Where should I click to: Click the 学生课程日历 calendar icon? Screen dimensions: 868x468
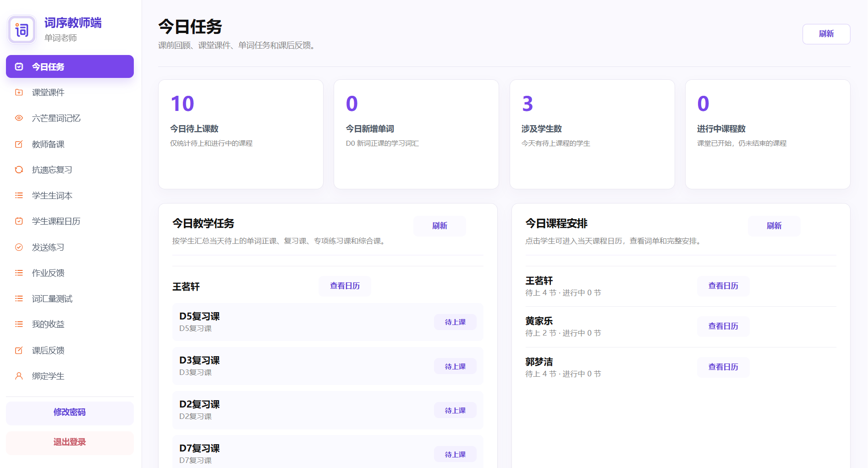tap(19, 221)
